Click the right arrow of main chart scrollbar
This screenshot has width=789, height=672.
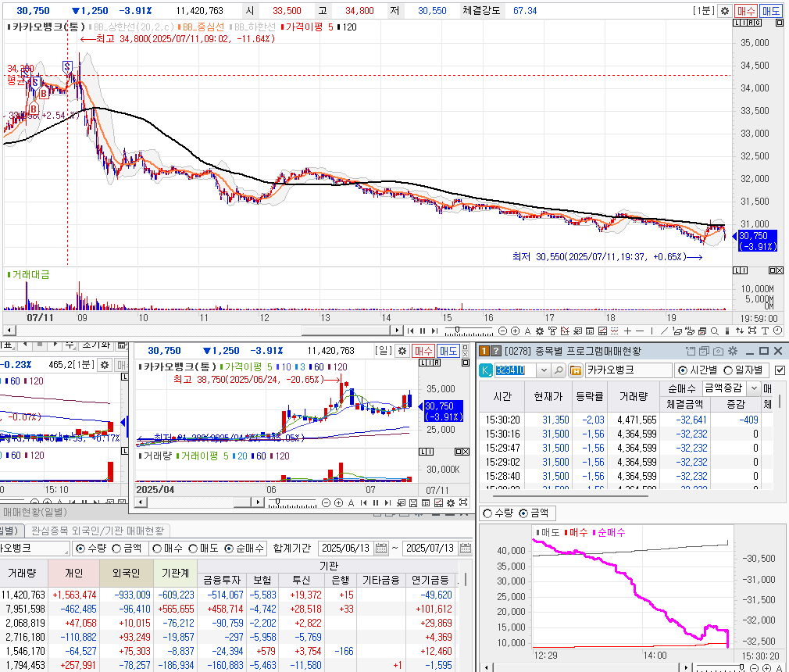pos(397,331)
